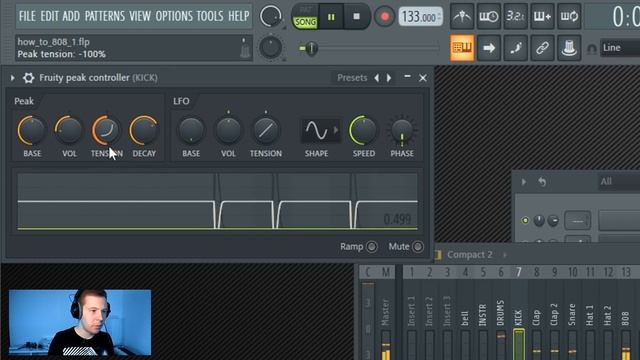Select previous preset with left arrow
640x360 pixels.
tap(377, 78)
